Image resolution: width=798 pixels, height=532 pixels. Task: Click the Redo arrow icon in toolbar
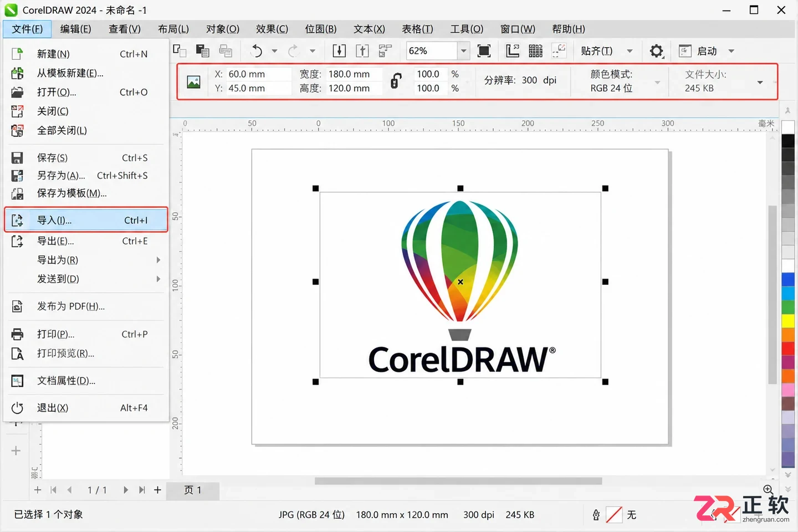click(x=293, y=51)
